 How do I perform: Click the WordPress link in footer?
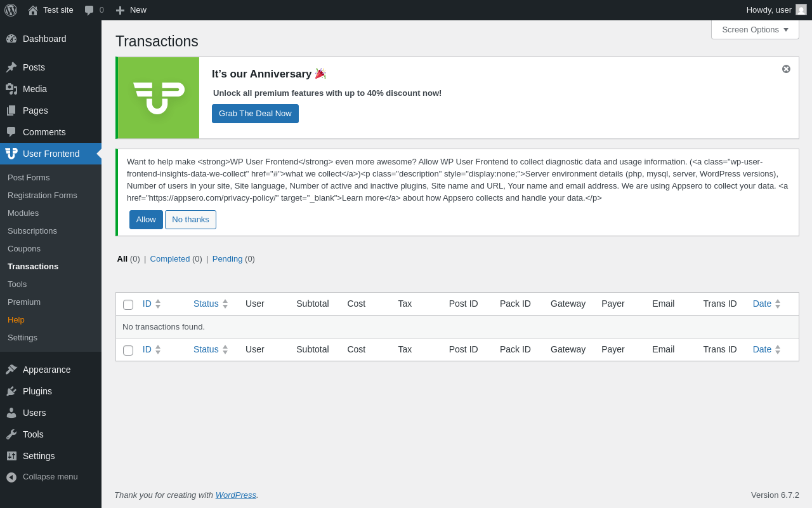[236, 495]
